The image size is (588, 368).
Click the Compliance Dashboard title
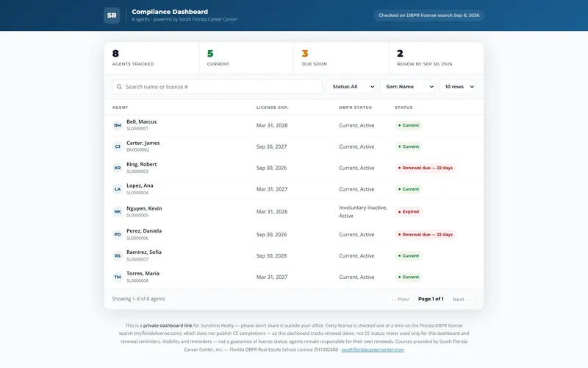(x=170, y=12)
